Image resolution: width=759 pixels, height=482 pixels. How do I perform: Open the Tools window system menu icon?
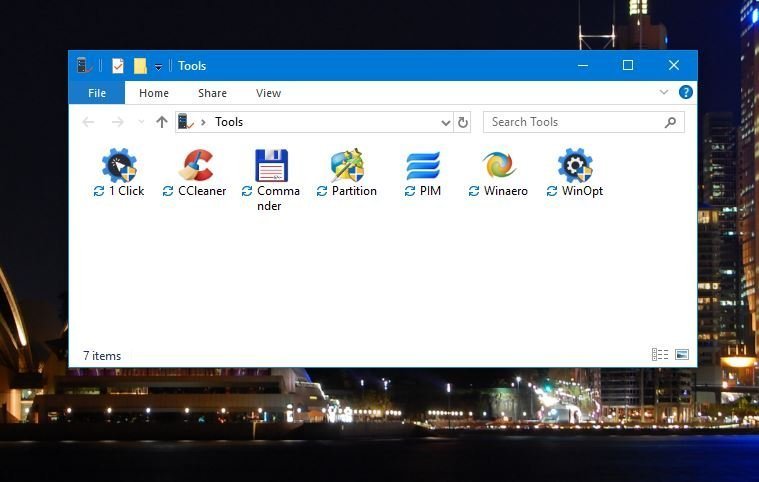(84, 65)
